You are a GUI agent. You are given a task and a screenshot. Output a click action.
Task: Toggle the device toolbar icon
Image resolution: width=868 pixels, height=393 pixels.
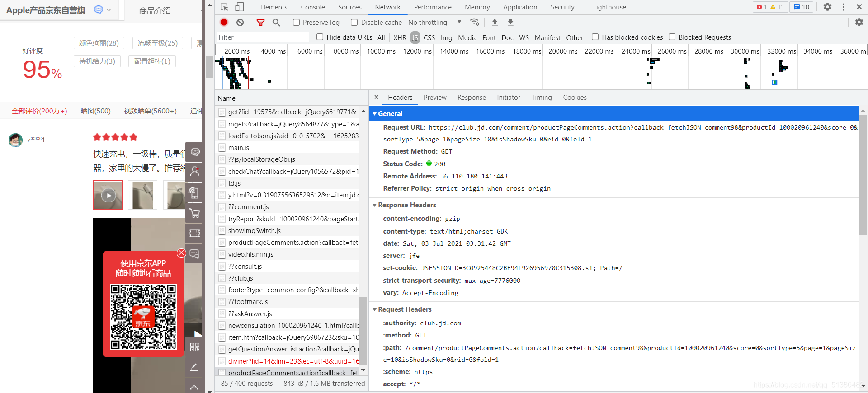click(240, 7)
